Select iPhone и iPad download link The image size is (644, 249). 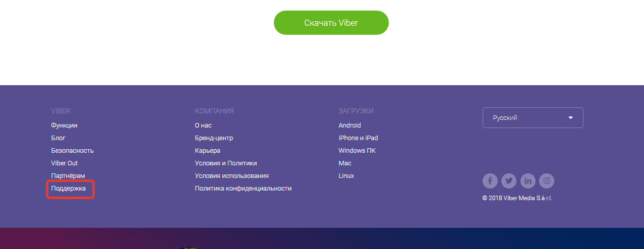[x=358, y=138]
